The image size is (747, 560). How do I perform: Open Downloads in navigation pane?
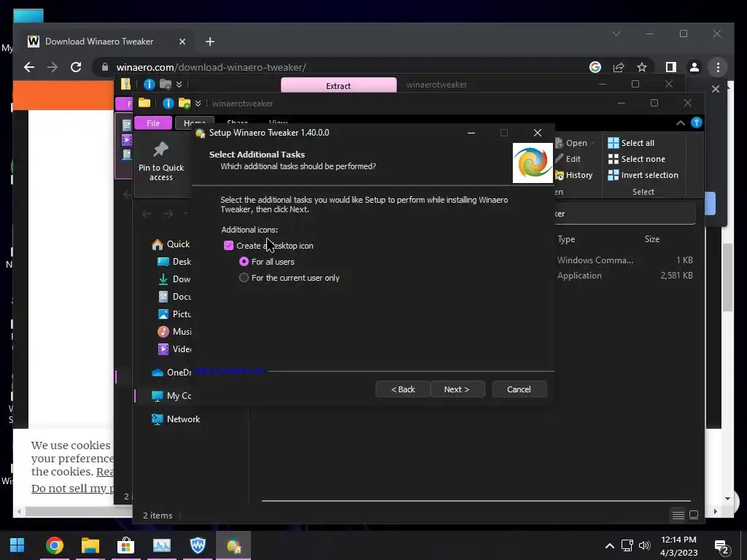coord(174,279)
